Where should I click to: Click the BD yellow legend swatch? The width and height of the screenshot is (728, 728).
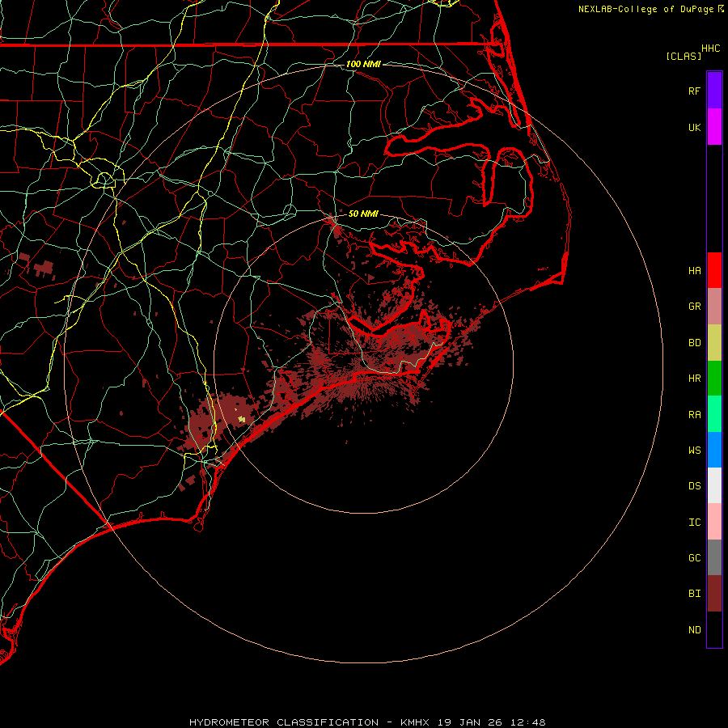tap(714, 342)
